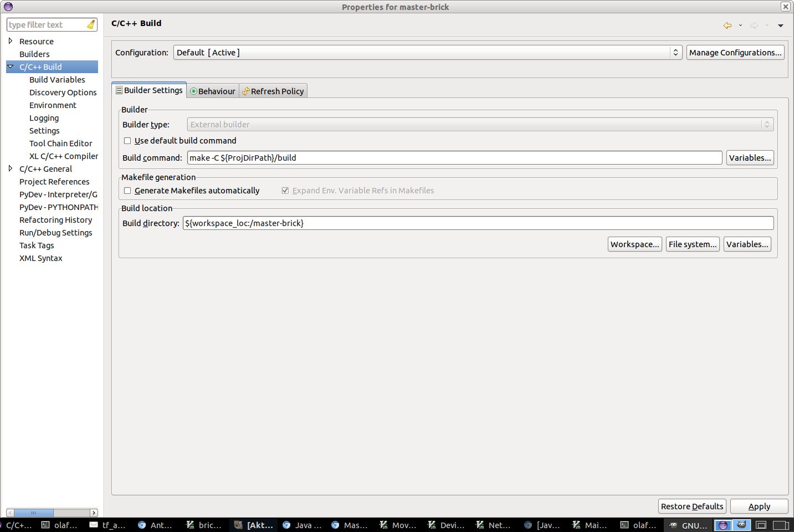
Task: Open the Refresh Policy tab
Action: coord(273,91)
